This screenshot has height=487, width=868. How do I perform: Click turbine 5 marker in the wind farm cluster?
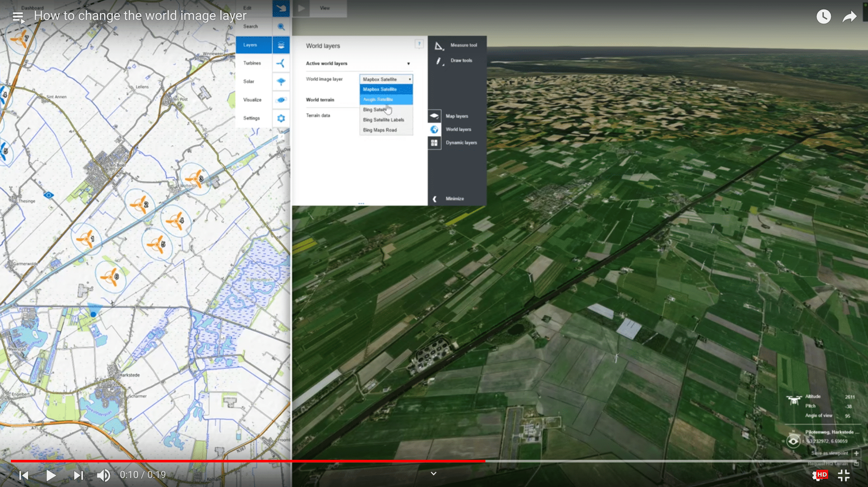tap(157, 245)
